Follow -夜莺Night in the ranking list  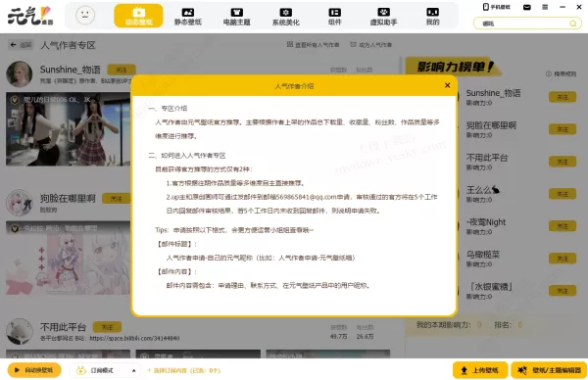tap(563, 226)
